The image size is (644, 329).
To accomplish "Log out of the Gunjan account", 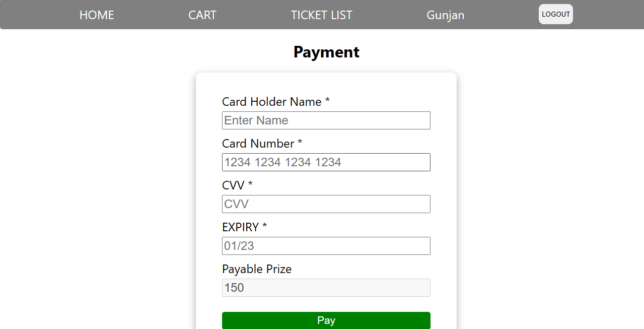I will pos(555,14).
